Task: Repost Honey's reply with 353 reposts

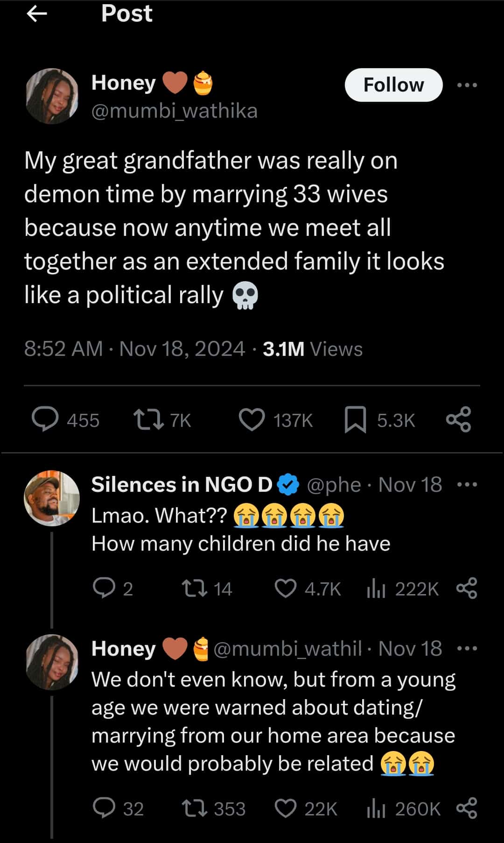Action: coord(195,808)
